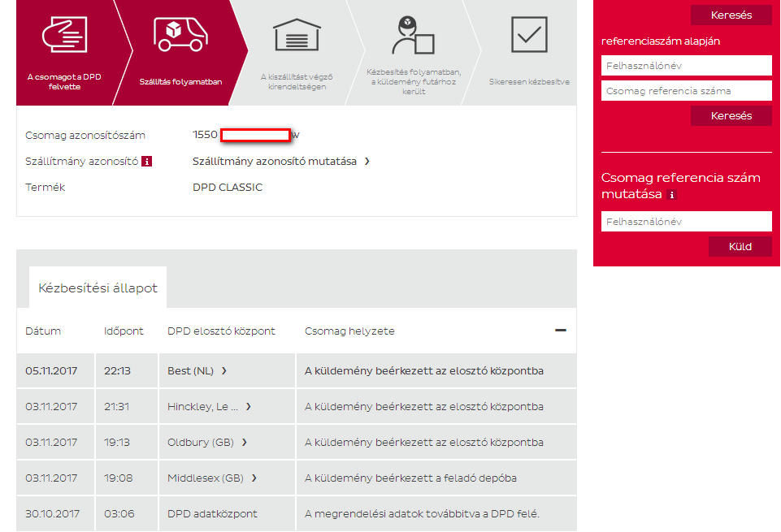Click 'A küldemény beérkezett a feladó depóba'

[x=410, y=478]
